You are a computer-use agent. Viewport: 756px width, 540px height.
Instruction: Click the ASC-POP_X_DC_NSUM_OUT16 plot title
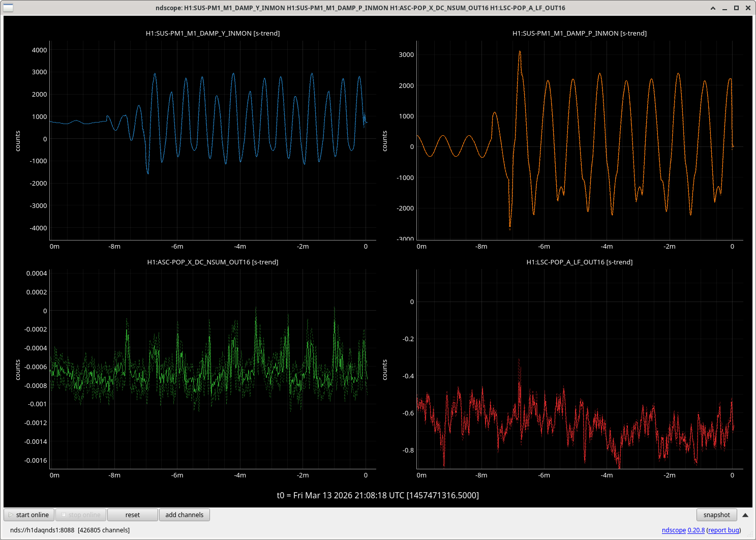pos(213,262)
